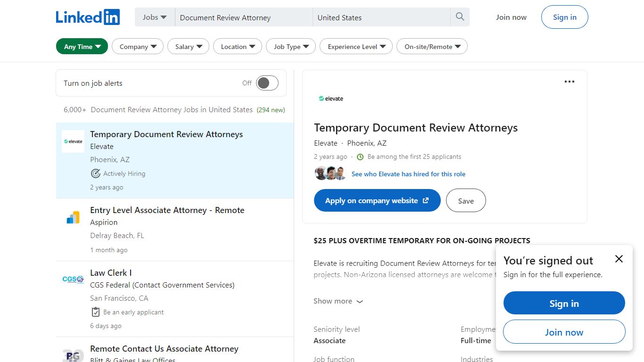This screenshot has height=362, width=644.
Task: Open the Job Type filter dropdown
Action: [x=291, y=46]
